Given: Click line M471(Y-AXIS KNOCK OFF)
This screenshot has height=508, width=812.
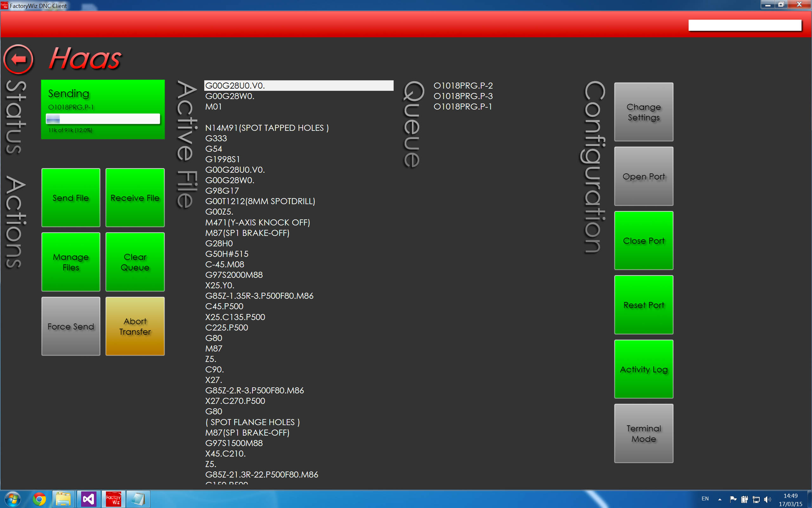Looking at the screenshot, I should point(257,223).
